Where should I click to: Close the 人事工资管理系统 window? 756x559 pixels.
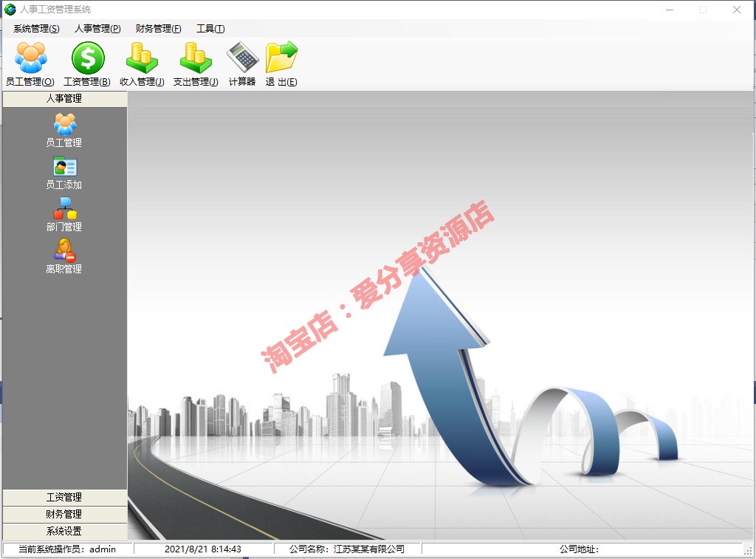737,10
